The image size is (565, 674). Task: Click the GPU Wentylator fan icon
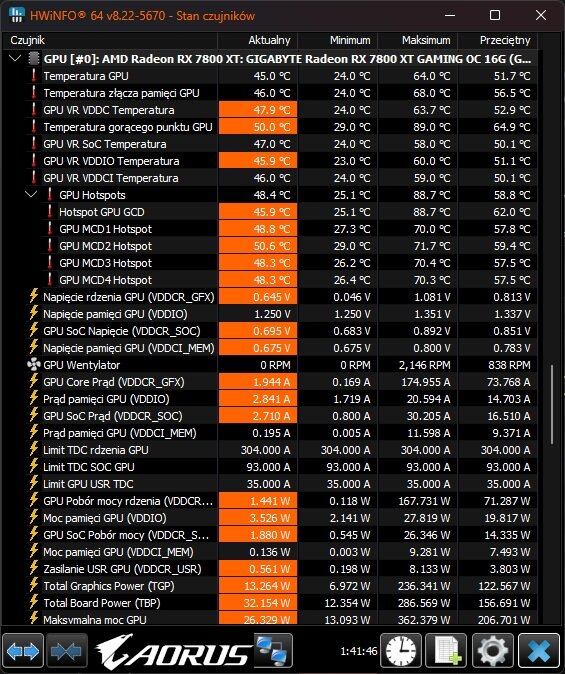(x=34, y=365)
